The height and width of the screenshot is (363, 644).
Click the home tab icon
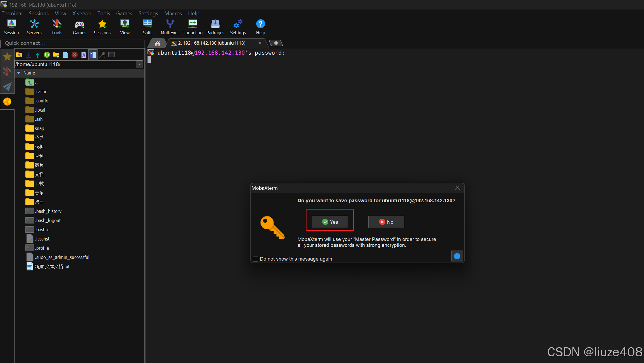point(158,43)
